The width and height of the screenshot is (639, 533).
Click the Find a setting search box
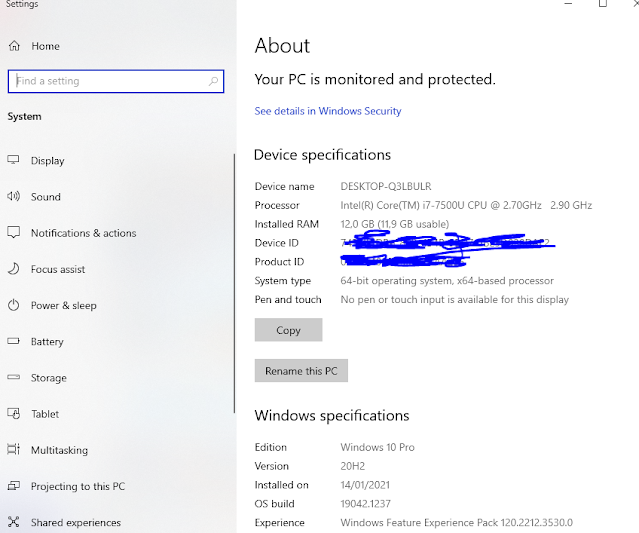116,81
